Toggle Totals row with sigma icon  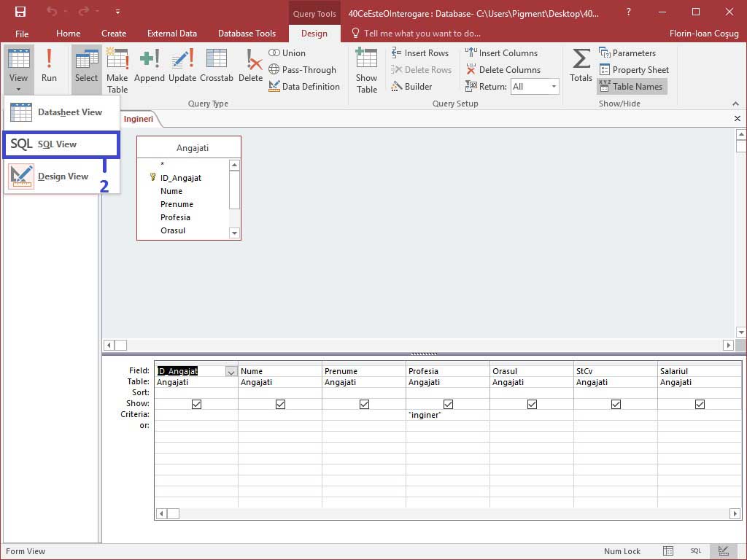click(581, 65)
